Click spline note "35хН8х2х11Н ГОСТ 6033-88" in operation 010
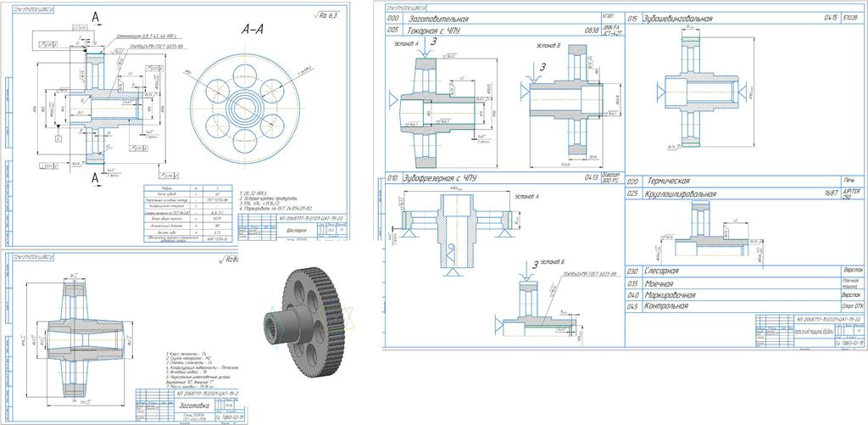 click(x=588, y=274)
